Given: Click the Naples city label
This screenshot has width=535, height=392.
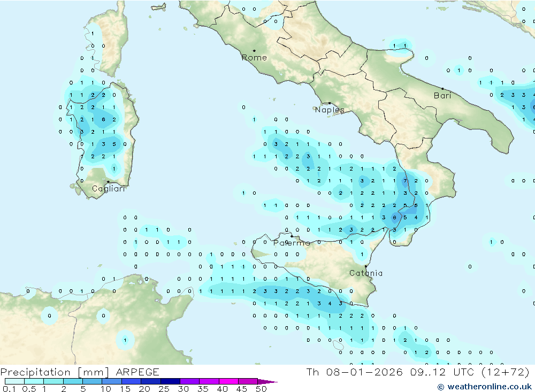Looking at the screenshot, I should pos(330,110).
